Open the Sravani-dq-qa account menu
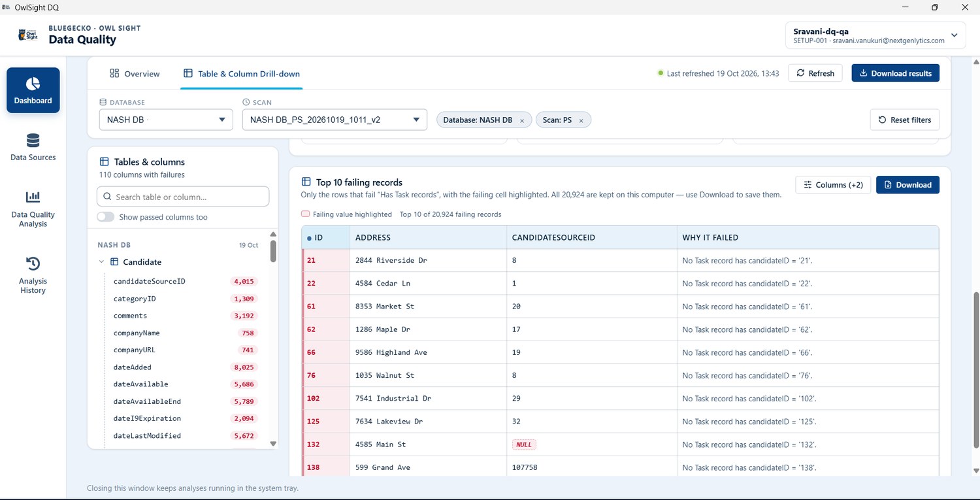 point(875,35)
